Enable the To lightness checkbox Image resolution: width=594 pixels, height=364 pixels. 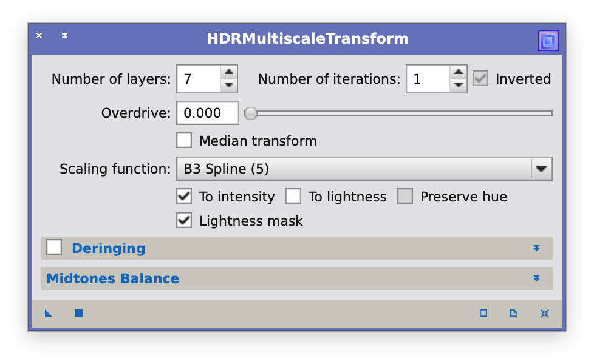pyautogui.click(x=293, y=197)
